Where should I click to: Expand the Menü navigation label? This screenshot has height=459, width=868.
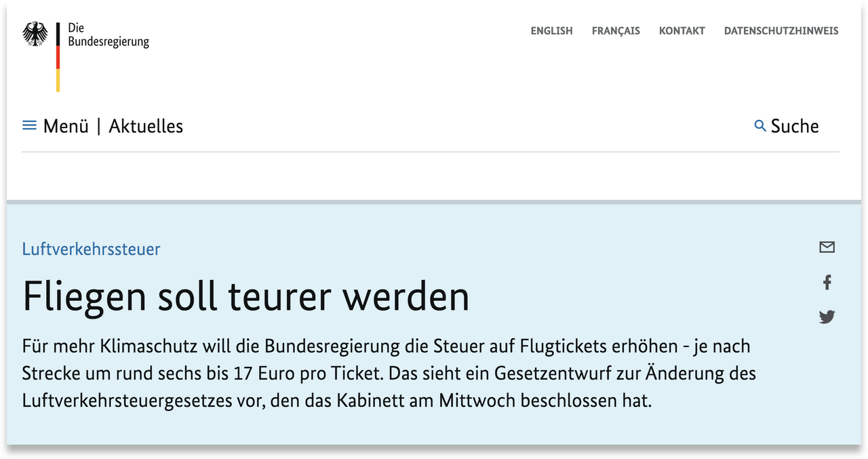pos(66,126)
